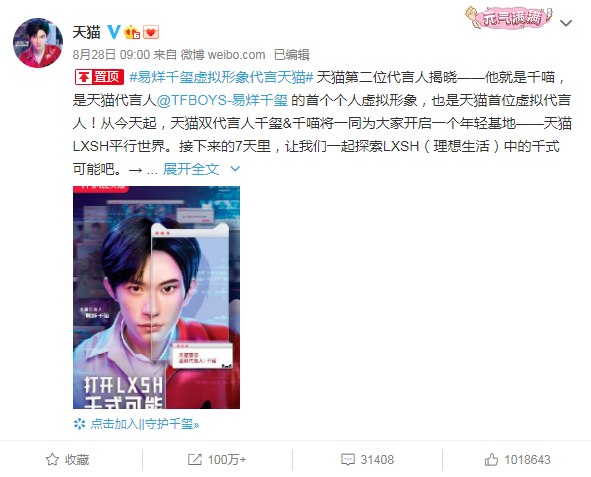Click the flower icon beside 点击加入

79,424
